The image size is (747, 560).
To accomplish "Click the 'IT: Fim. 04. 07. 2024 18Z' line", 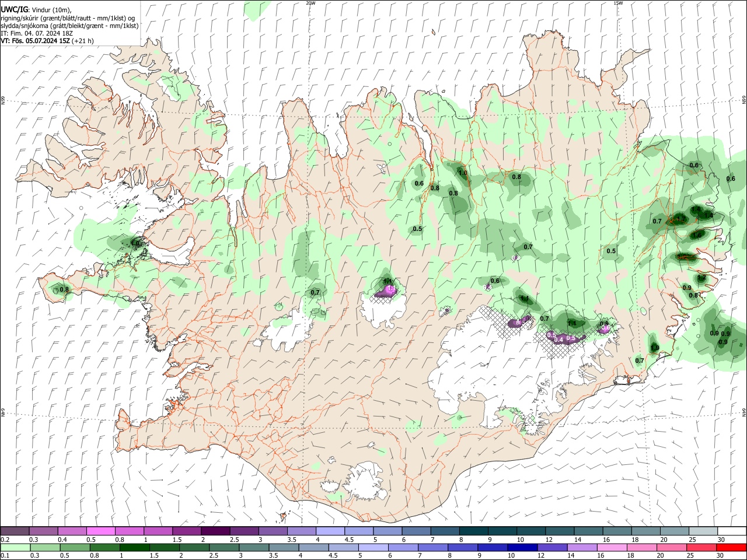I will click(x=36, y=33).
